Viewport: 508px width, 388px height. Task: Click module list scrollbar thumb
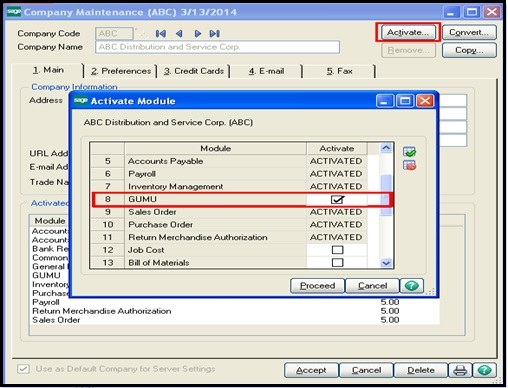coord(386,195)
